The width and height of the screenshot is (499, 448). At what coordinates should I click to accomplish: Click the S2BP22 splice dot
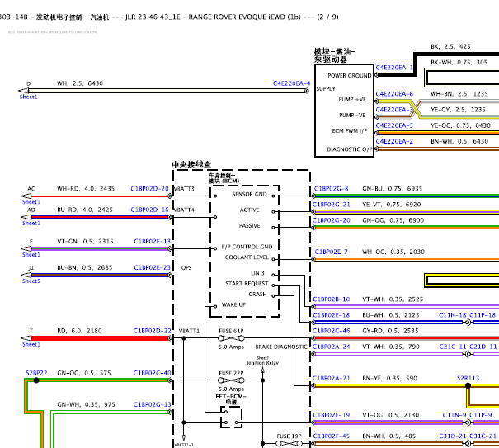coord(36,380)
